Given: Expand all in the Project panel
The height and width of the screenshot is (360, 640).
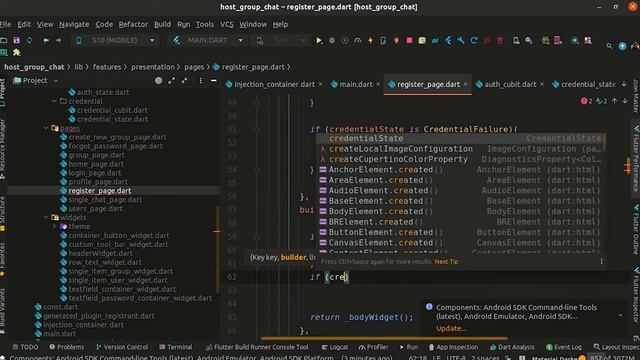Looking at the screenshot, I should coord(171,81).
